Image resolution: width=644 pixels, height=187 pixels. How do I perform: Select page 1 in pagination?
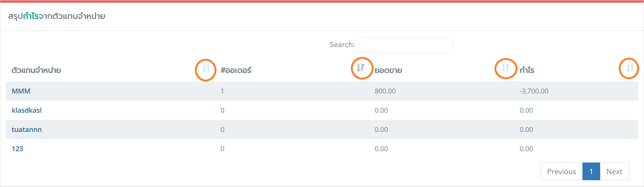click(591, 172)
